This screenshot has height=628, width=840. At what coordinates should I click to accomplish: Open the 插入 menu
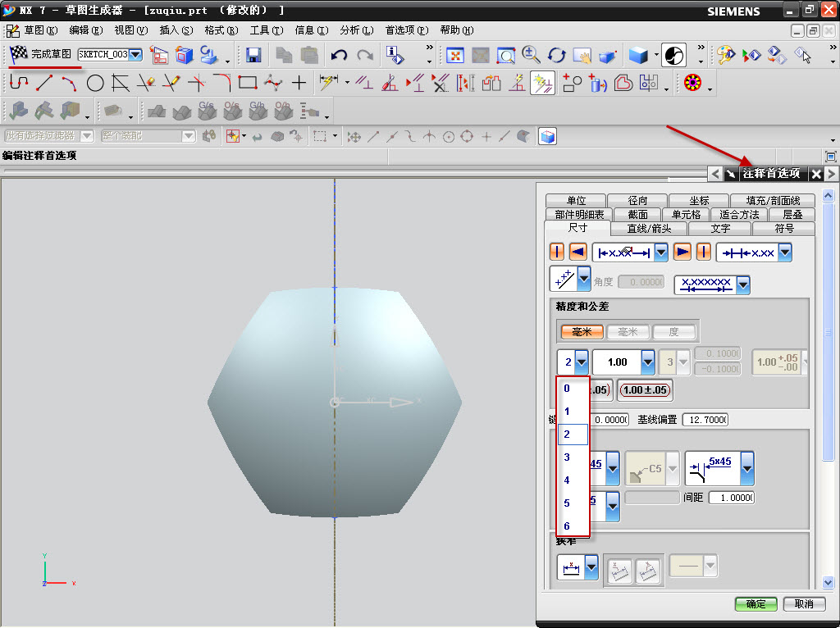176,30
